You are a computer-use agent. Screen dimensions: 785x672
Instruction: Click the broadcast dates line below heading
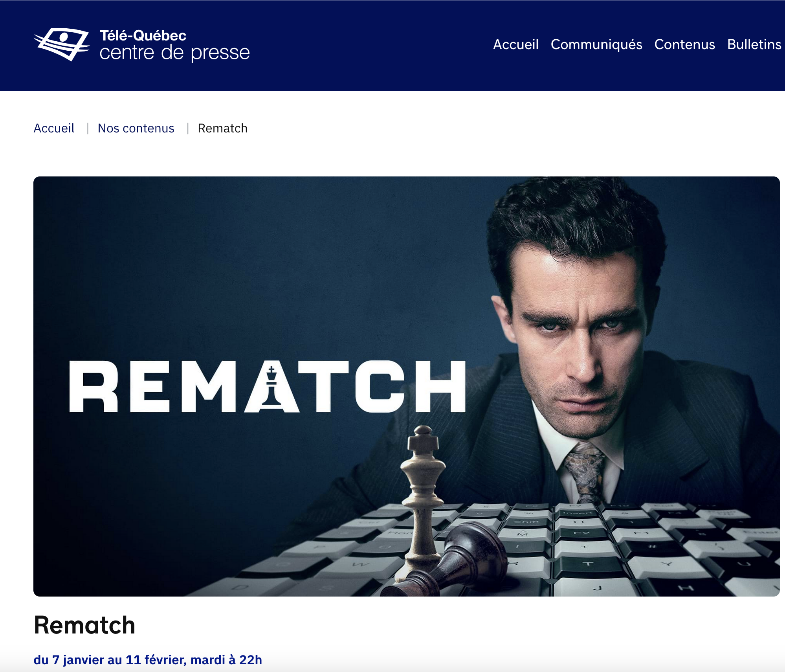148,659
